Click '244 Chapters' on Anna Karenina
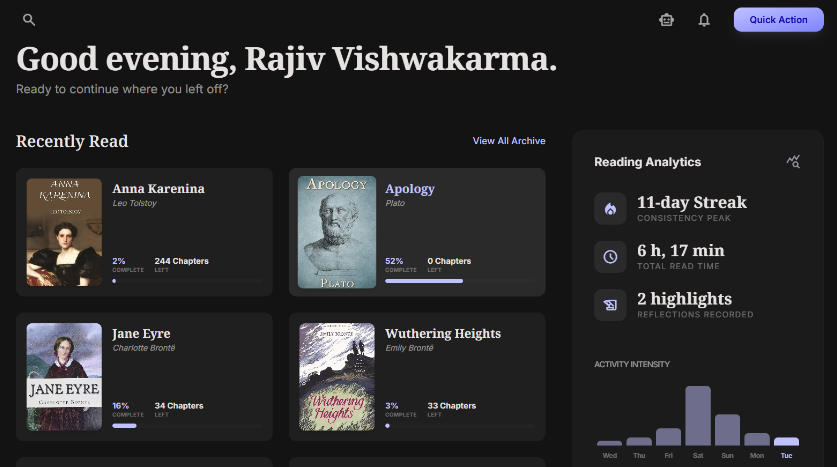 181,261
